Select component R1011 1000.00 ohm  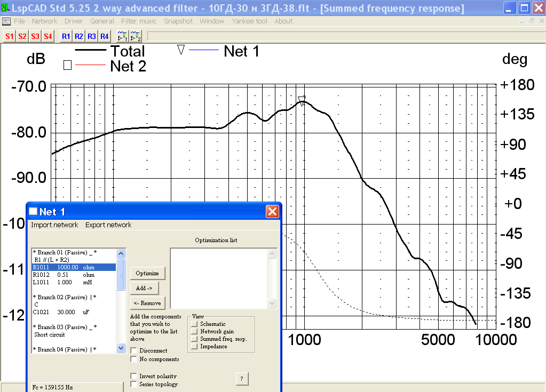point(74,267)
